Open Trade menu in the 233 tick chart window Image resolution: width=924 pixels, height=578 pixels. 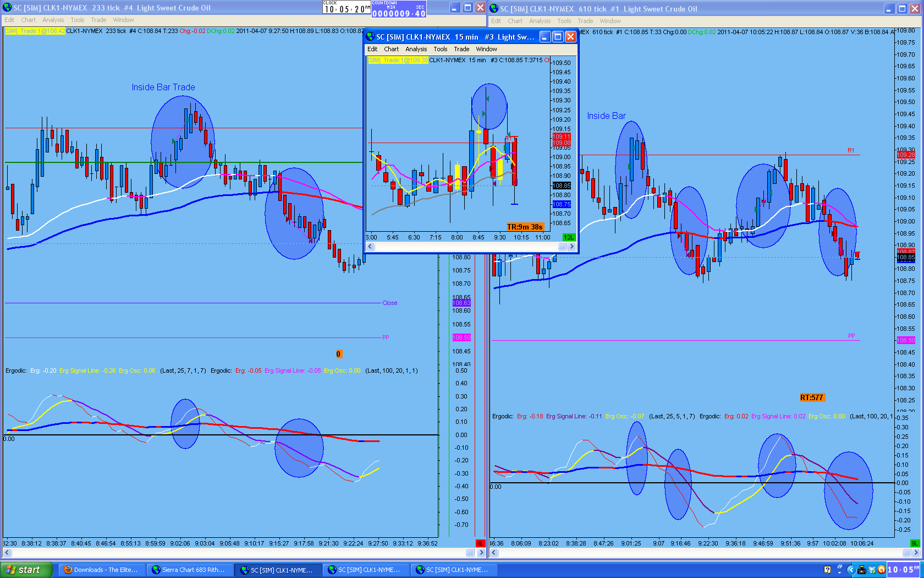pyautogui.click(x=98, y=20)
